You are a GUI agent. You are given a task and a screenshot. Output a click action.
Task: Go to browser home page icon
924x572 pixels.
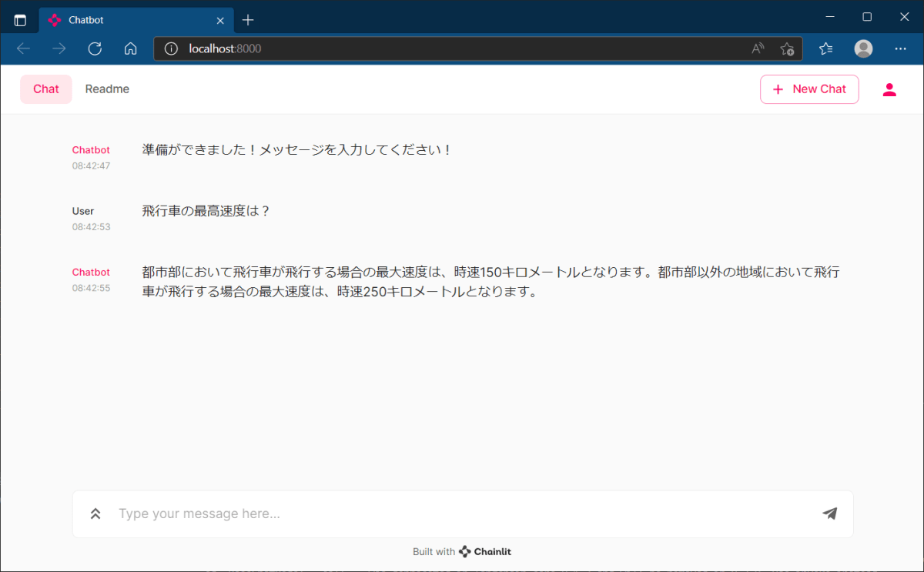(131, 49)
